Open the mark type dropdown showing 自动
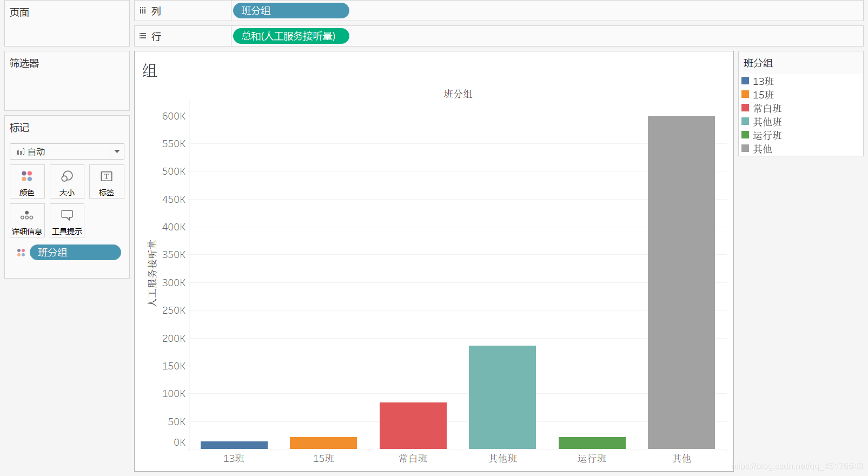This screenshot has height=476, width=868. (67, 151)
